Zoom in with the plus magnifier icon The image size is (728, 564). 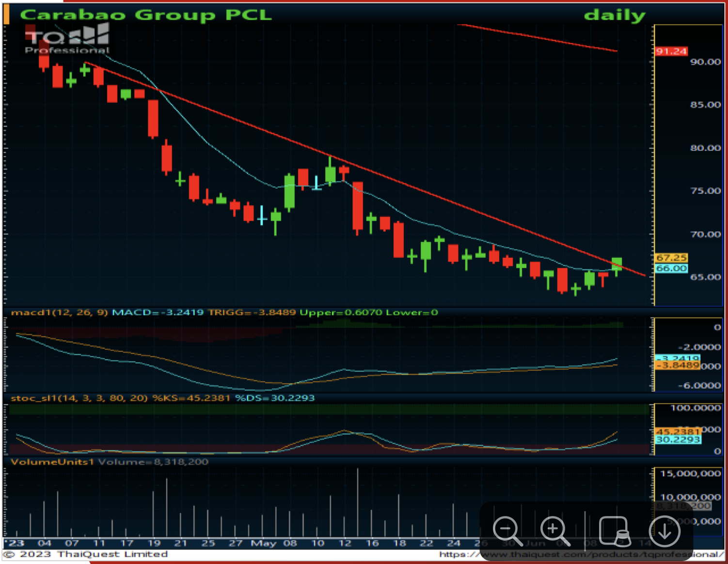click(555, 531)
